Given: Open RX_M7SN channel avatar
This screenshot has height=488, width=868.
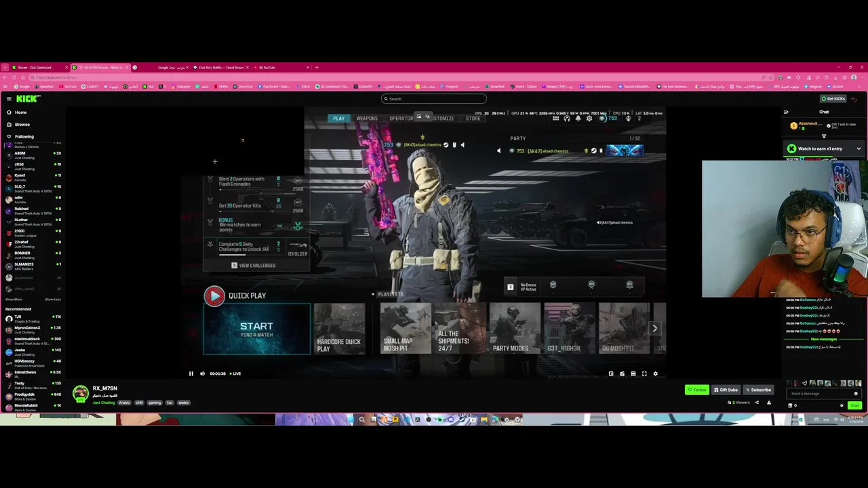Looking at the screenshot, I should click(x=81, y=393).
